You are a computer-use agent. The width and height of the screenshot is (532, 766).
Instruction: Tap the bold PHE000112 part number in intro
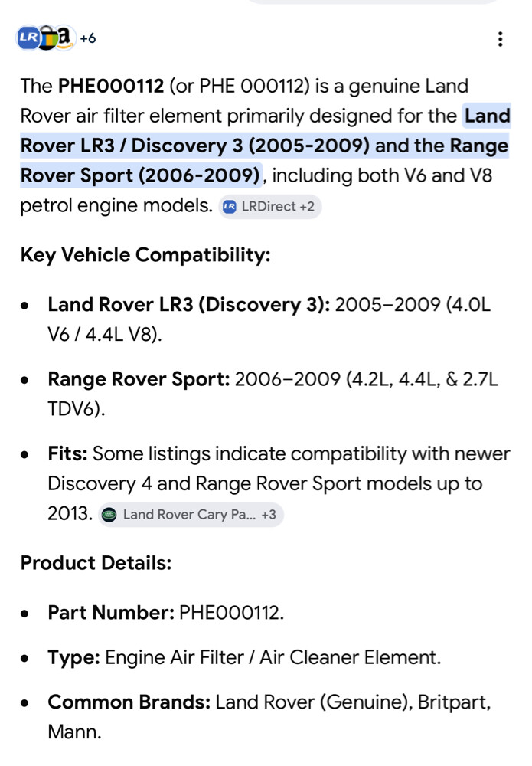111,86
